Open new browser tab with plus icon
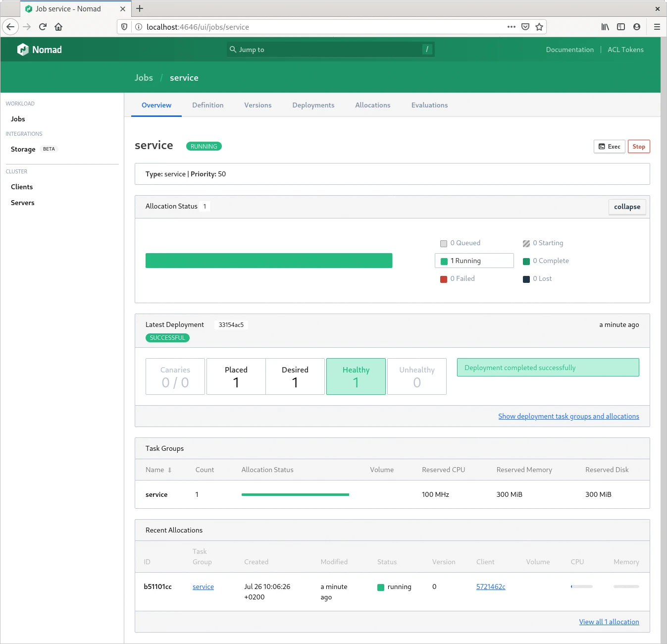The width and height of the screenshot is (667, 644). pos(140,8)
